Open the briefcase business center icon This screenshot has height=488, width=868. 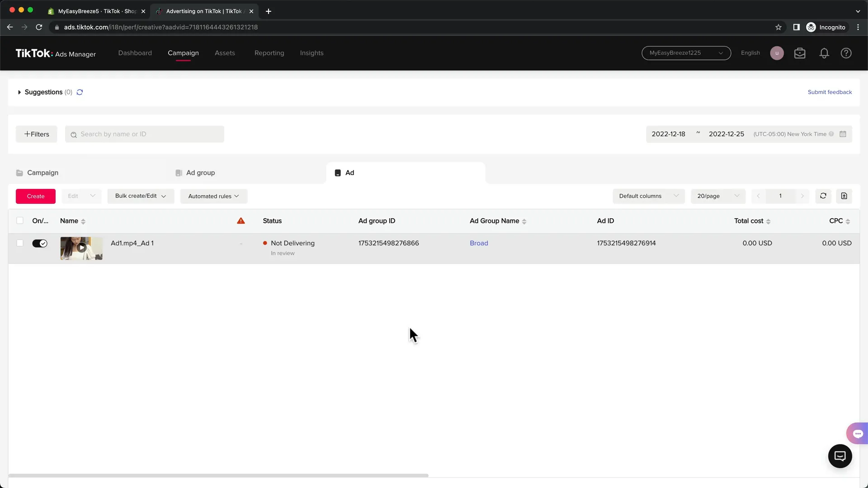click(800, 53)
